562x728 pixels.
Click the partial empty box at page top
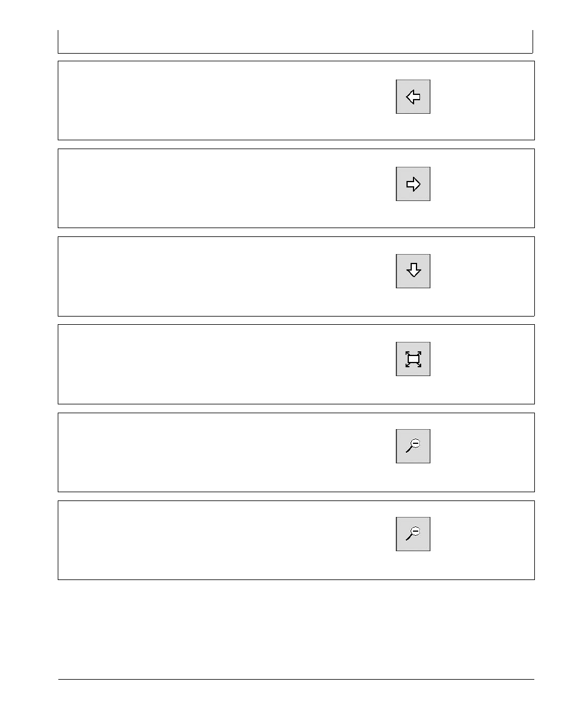click(295, 42)
